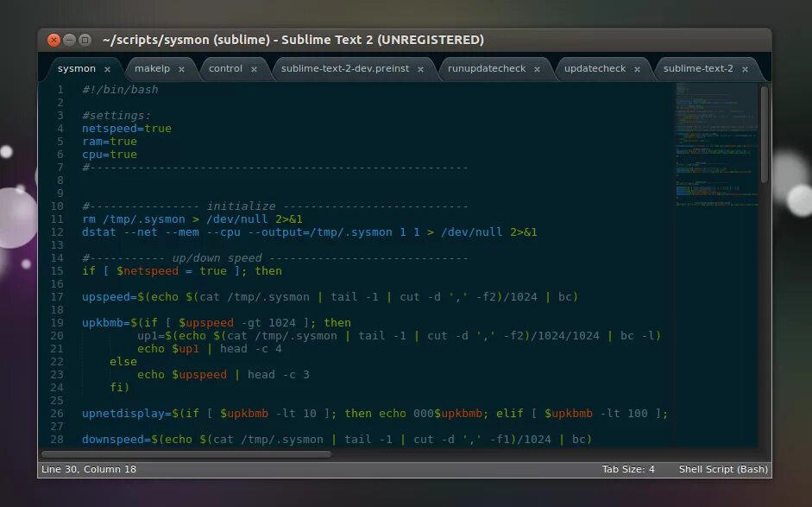Image resolution: width=812 pixels, height=507 pixels.
Task: Switch to the sublime-text-2 tab
Action: click(699, 68)
